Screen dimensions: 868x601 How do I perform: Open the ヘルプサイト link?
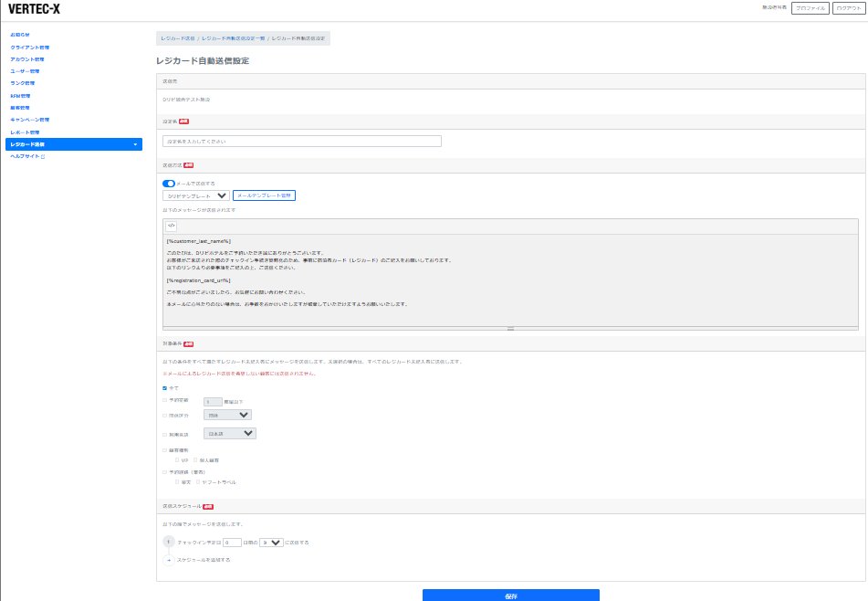[25, 157]
